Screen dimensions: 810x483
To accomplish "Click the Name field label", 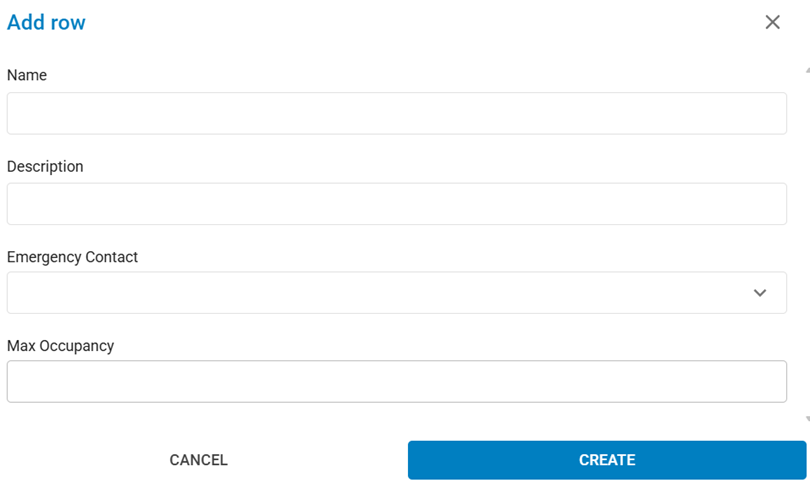I will click(x=27, y=75).
